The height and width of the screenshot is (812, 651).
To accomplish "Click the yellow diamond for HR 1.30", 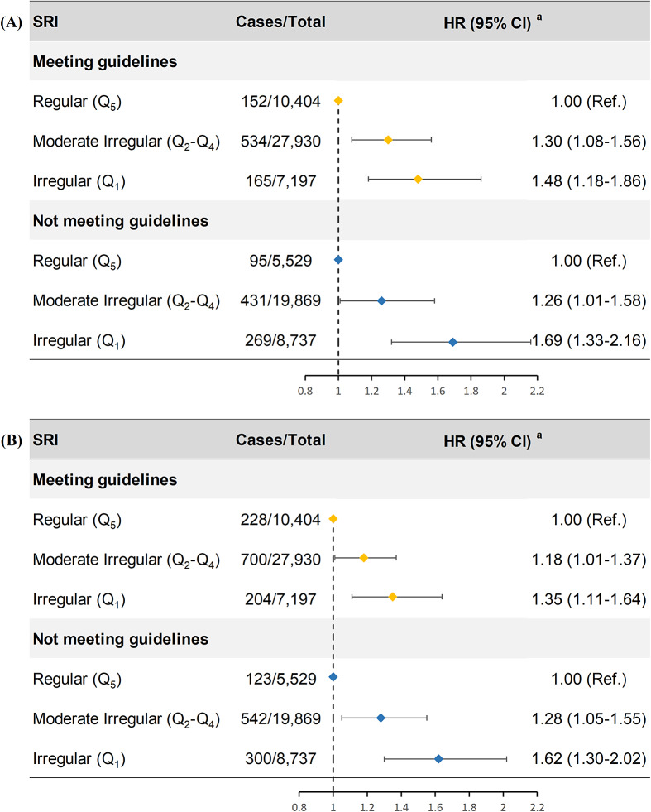I will (x=388, y=140).
